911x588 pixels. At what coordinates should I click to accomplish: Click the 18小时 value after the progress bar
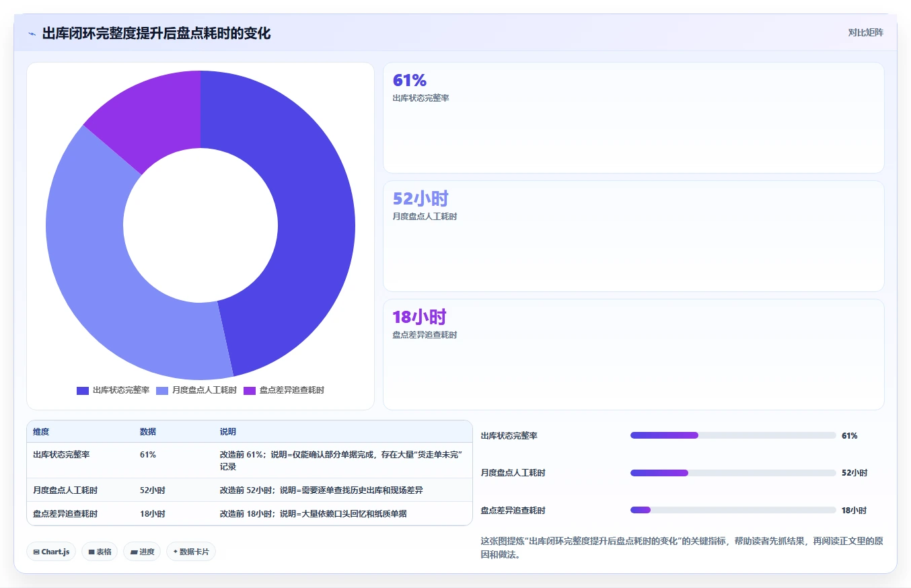point(854,511)
